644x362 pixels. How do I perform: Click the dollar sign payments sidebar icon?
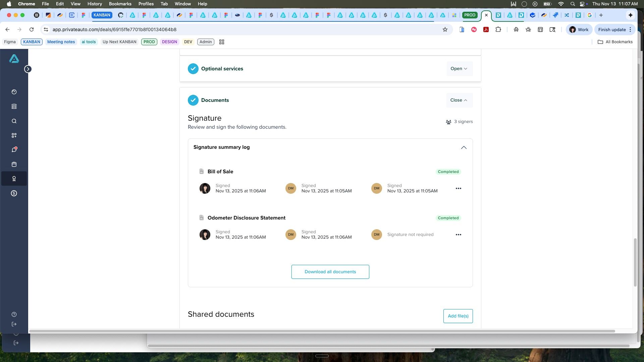point(14,193)
